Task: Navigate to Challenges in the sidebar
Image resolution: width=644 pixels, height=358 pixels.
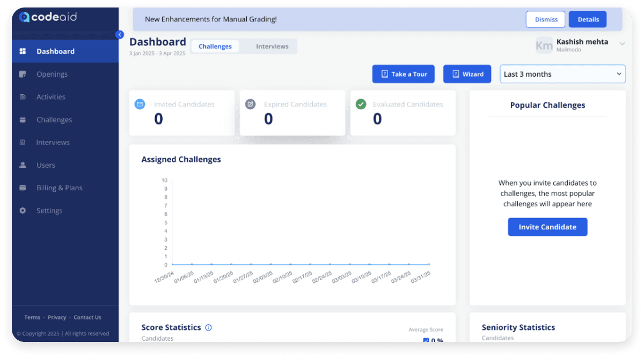Action: [x=65, y=120]
